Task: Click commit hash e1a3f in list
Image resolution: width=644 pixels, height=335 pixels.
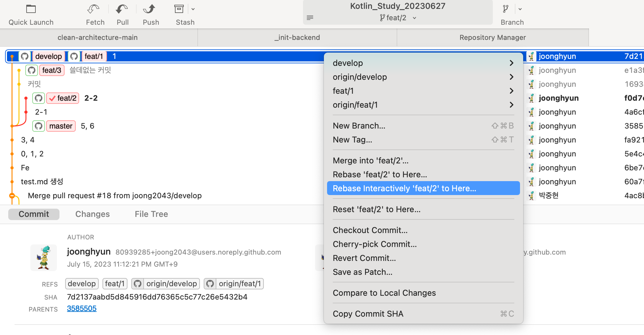Action: (634, 70)
